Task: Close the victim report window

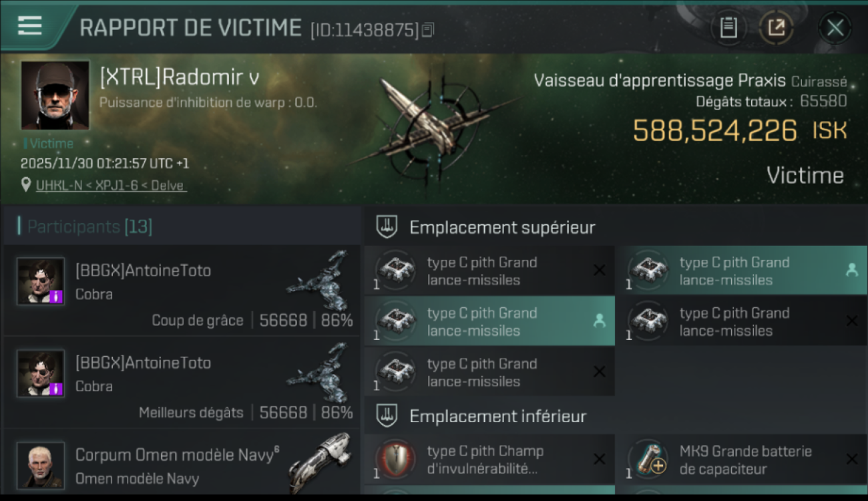Action: (835, 28)
